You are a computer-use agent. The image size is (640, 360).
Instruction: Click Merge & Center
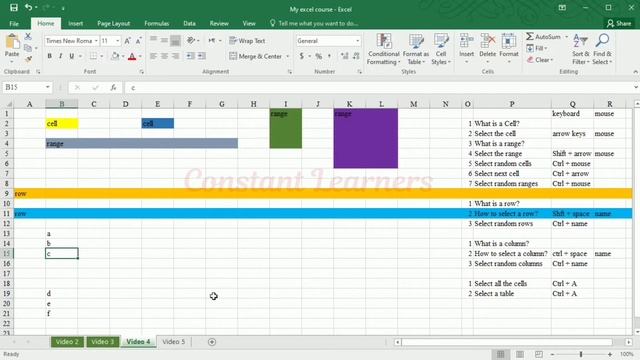point(256,56)
